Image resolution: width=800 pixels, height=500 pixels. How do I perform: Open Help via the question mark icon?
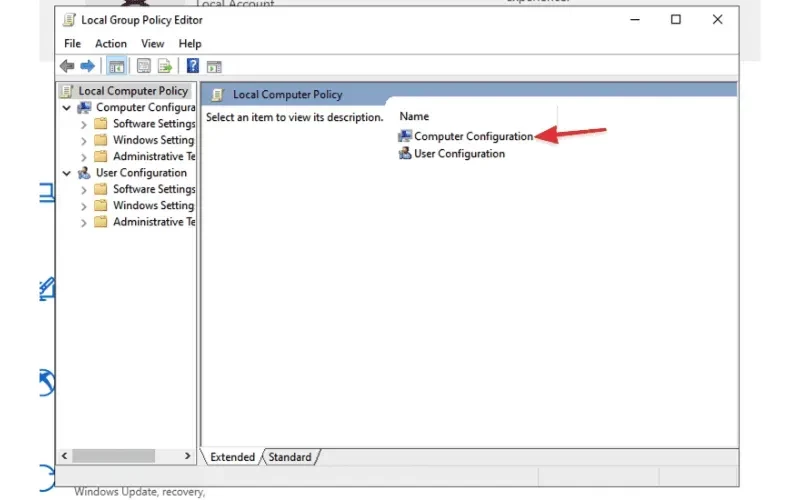point(192,66)
